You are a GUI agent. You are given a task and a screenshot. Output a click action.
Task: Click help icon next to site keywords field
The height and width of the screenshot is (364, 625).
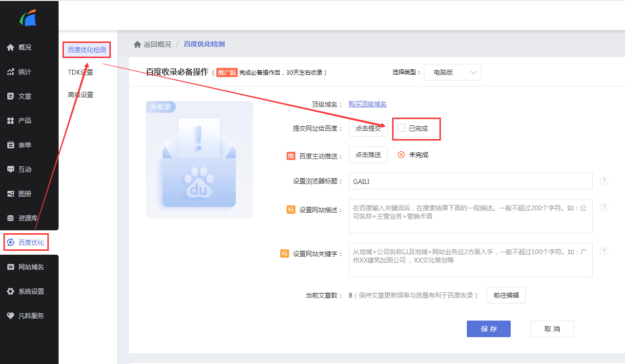604,251
